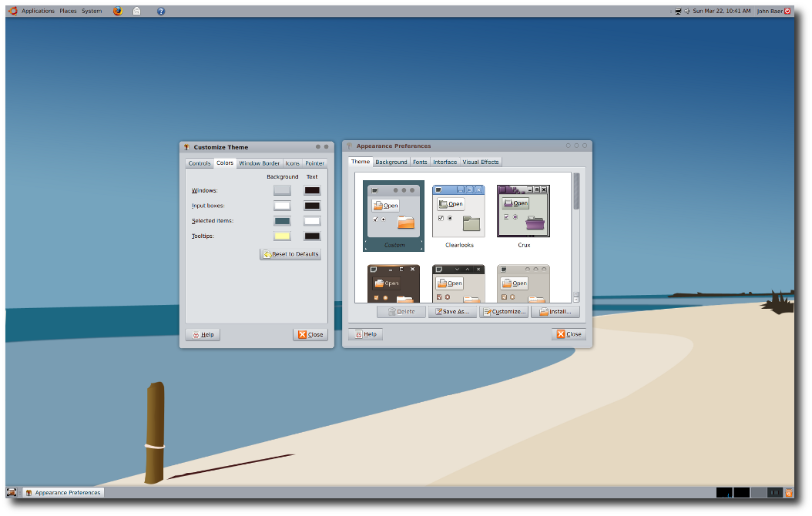812x516 pixels.
Task: Launch Firefox from the top panel
Action: point(118,11)
